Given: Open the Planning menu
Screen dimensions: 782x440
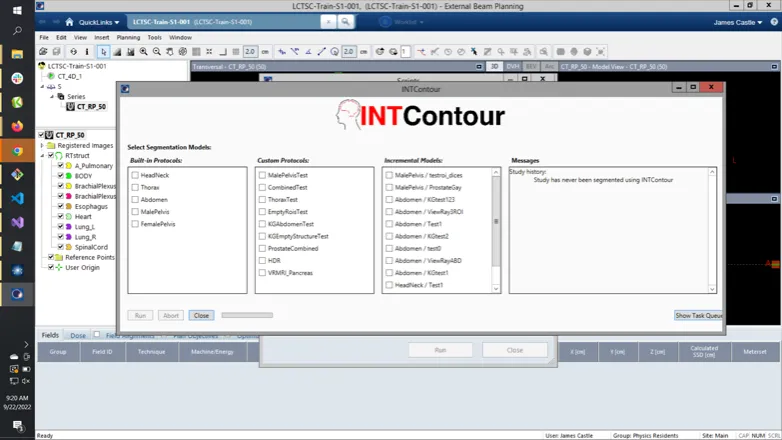Looking at the screenshot, I should (x=128, y=37).
